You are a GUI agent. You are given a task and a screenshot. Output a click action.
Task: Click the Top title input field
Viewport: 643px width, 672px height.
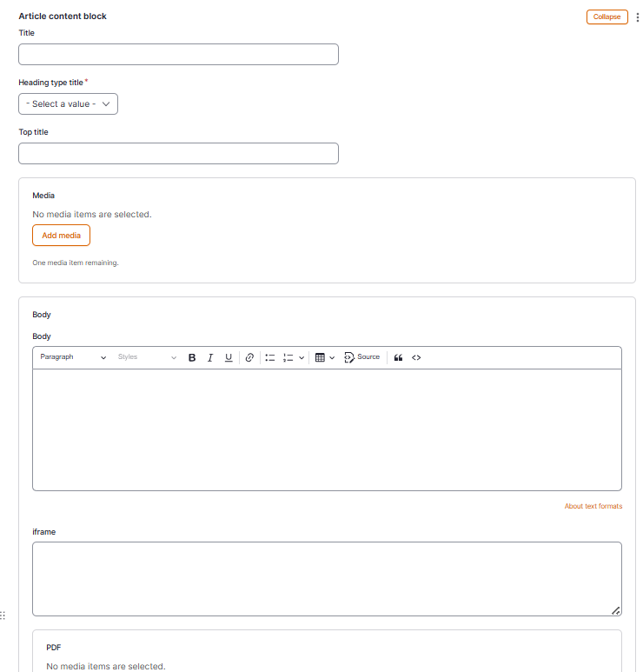pyautogui.click(x=178, y=154)
